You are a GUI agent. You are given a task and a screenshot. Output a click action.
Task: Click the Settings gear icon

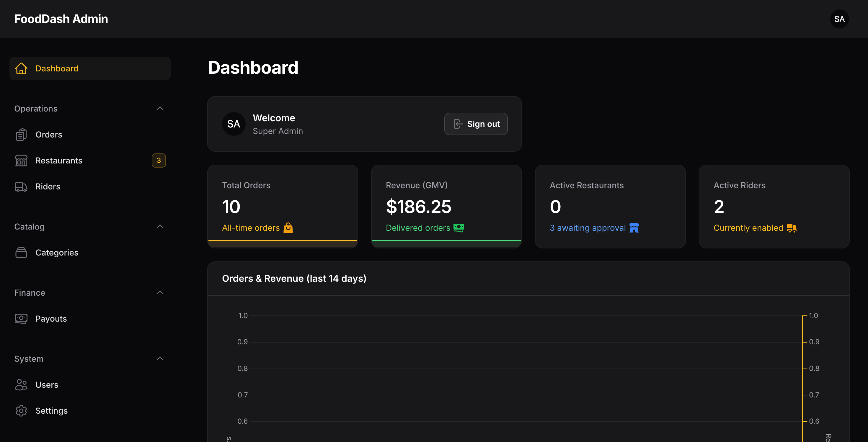point(21,411)
